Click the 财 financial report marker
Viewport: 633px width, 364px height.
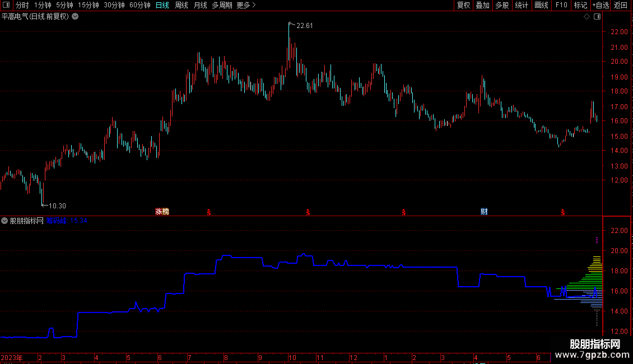[484, 212]
